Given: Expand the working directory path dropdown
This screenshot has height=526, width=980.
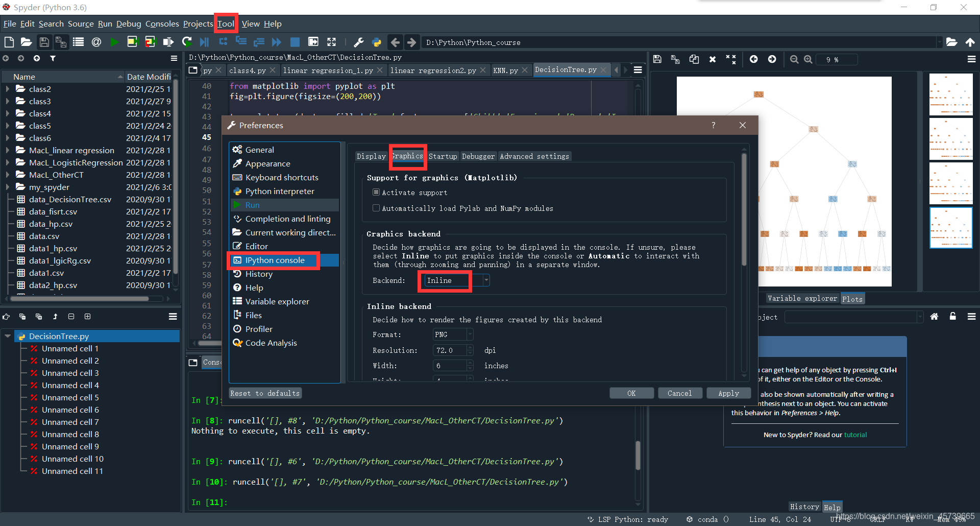Looking at the screenshot, I should click(939, 42).
